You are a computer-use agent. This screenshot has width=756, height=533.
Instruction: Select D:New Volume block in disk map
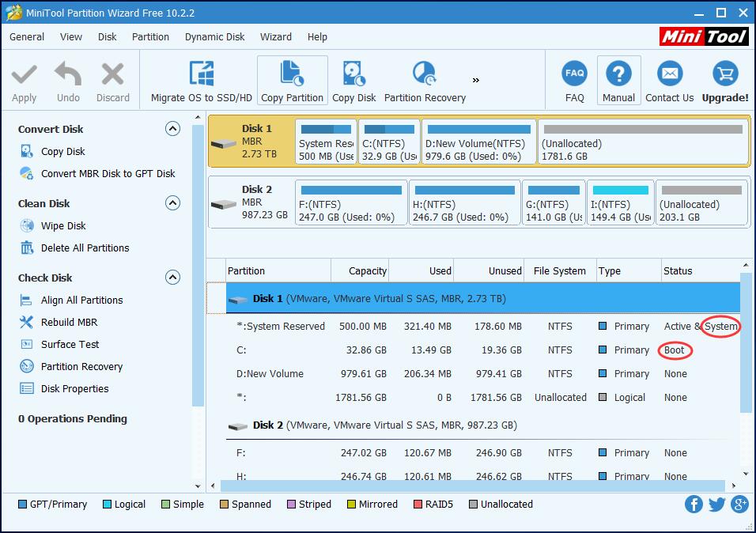click(479, 142)
